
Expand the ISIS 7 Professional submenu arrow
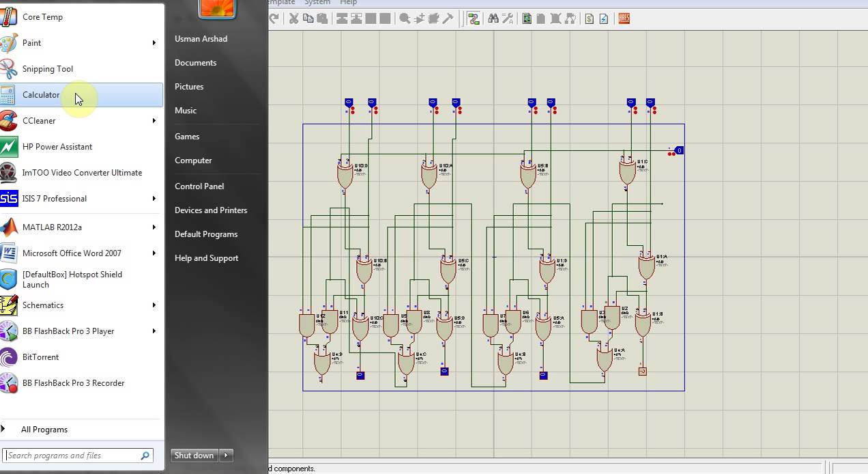[154, 199]
